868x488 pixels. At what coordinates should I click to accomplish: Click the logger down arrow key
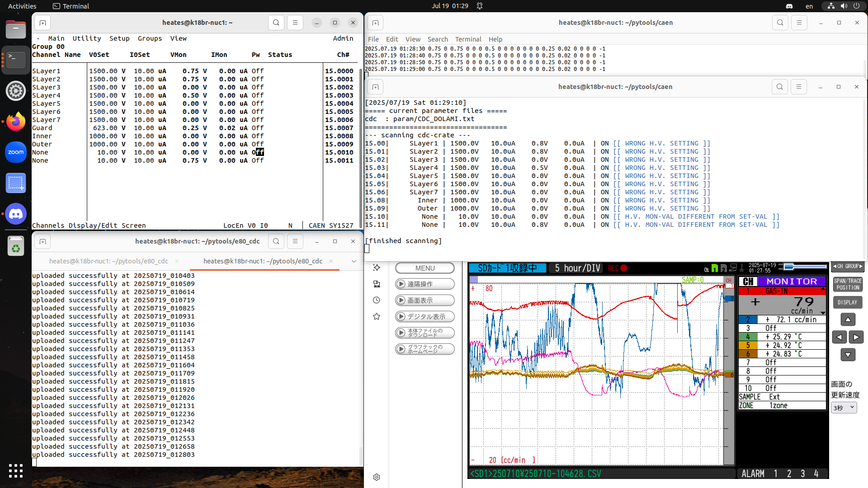(848, 355)
